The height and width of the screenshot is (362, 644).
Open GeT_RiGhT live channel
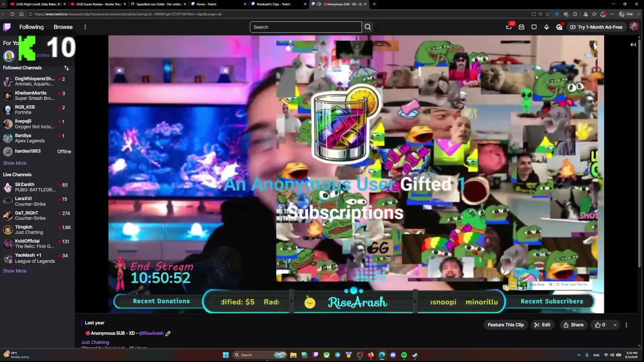pyautogui.click(x=37, y=215)
